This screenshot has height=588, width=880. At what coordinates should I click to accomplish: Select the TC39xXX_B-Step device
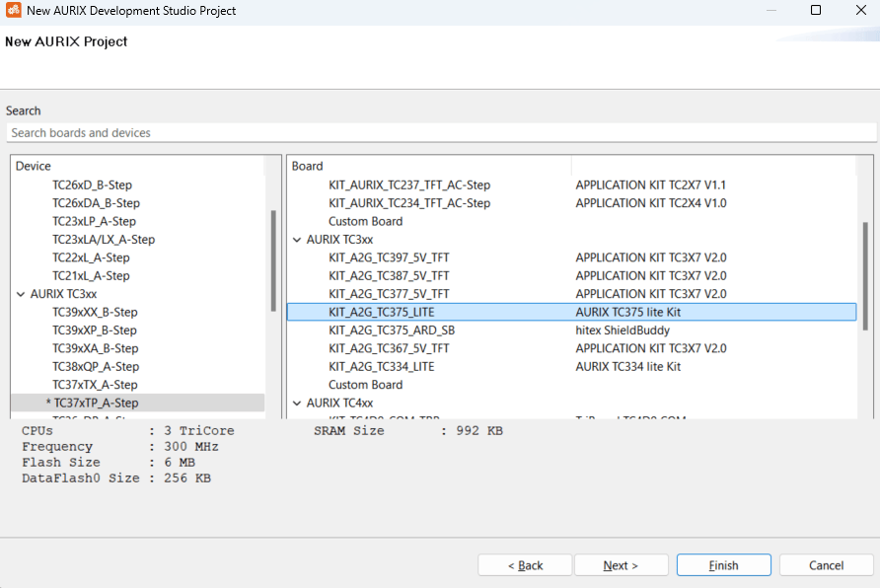tap(95, 312)
